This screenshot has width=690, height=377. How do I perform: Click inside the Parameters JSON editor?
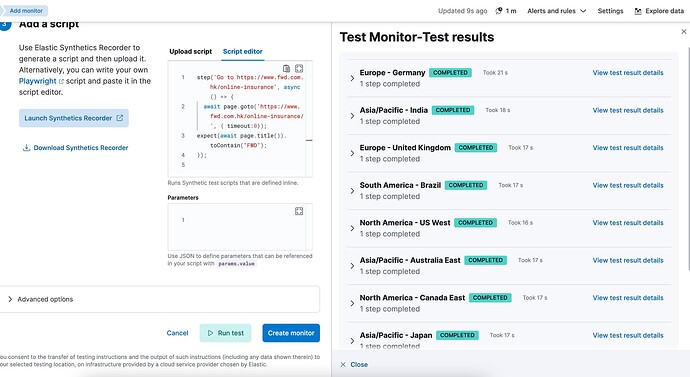pyautogui.click(x=240, y=227)
